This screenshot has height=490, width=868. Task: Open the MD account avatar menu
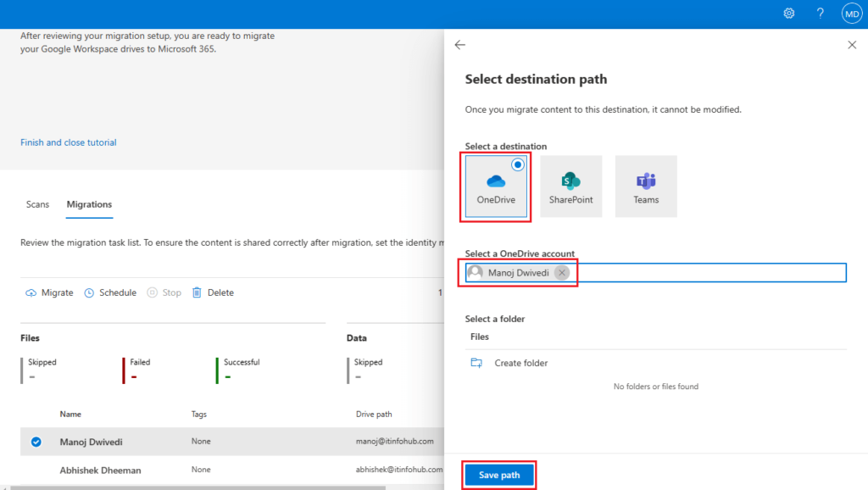tap(853, 13)
